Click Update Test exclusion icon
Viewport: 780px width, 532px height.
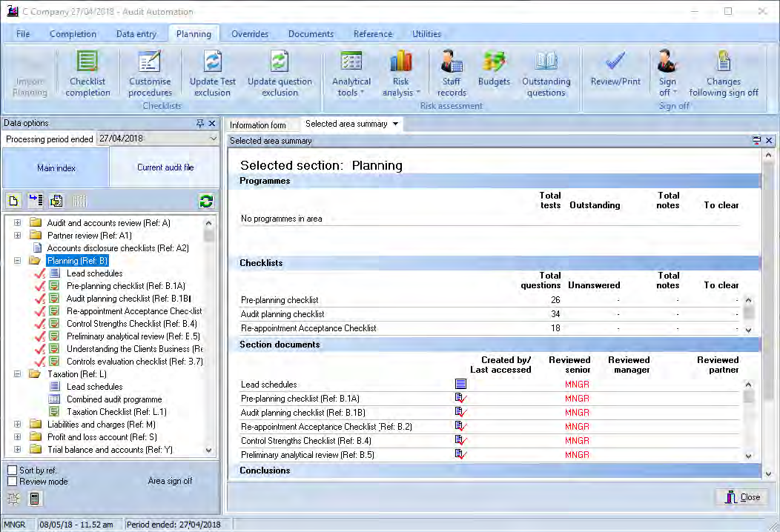[x=212, y=62]
